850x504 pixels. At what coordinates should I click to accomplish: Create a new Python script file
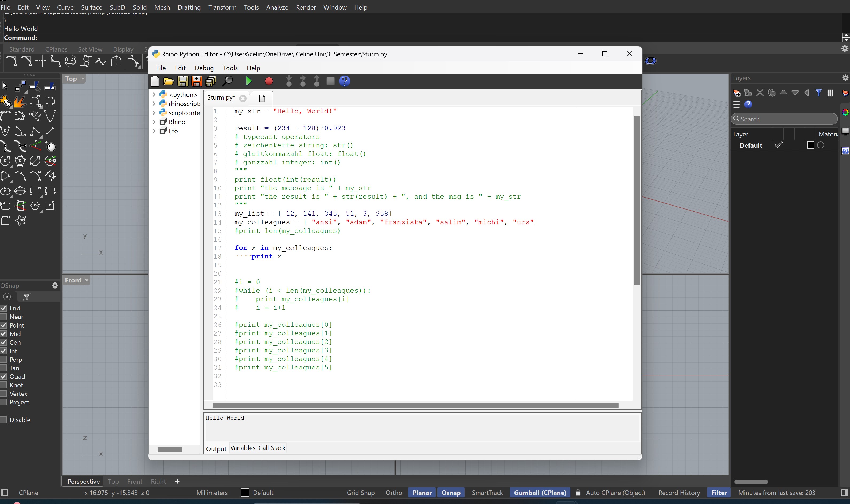pyautogui.click(x=155, y=81)
